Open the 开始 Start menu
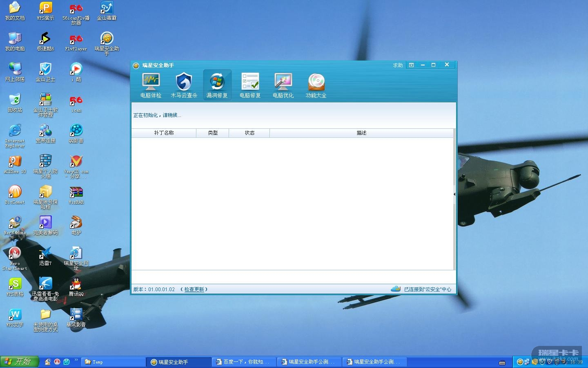Image resolution: width=588 pixels, height=368 pixels. pos(20,362)
